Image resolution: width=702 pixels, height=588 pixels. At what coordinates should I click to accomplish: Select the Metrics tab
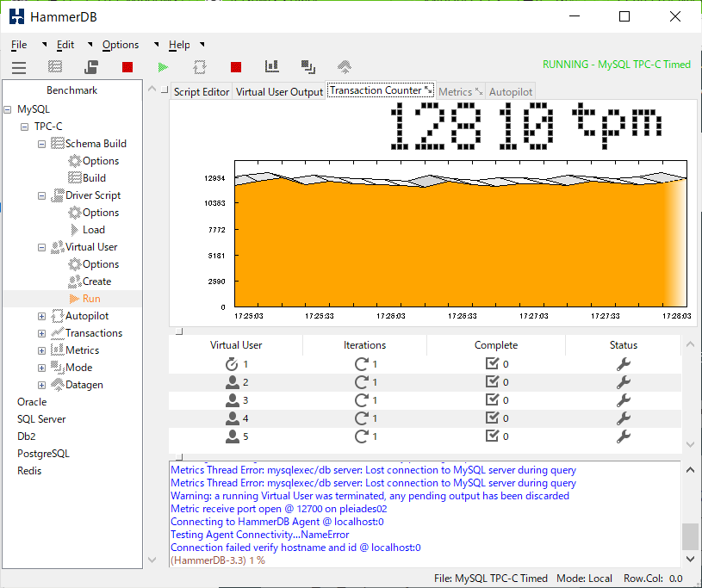click(460, 92)
